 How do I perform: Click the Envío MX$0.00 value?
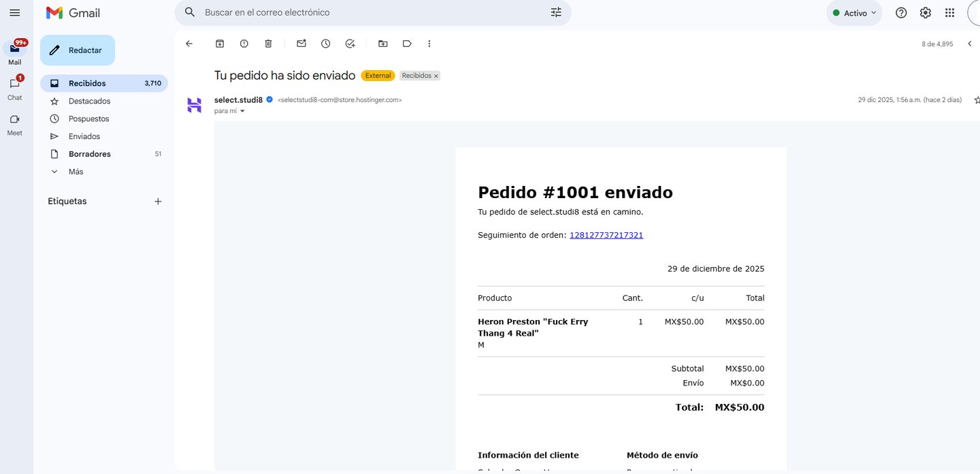(x=747, y=383)
